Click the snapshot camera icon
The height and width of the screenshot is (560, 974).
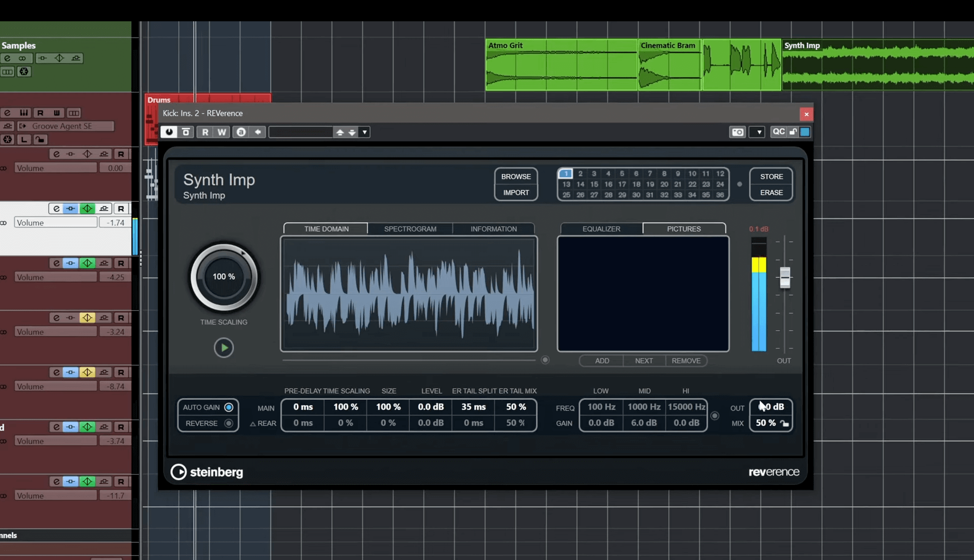[x=737, y=132]
